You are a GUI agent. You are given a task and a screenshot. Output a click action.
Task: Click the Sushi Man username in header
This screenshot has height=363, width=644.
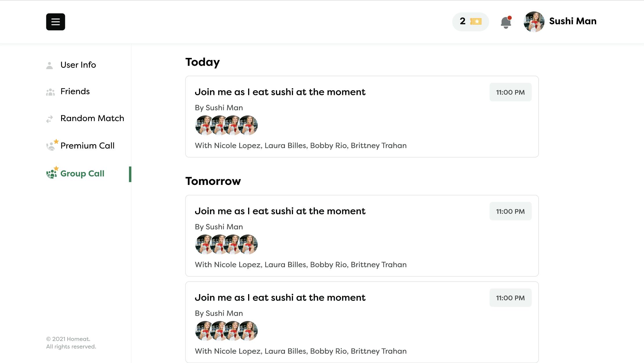573,21
